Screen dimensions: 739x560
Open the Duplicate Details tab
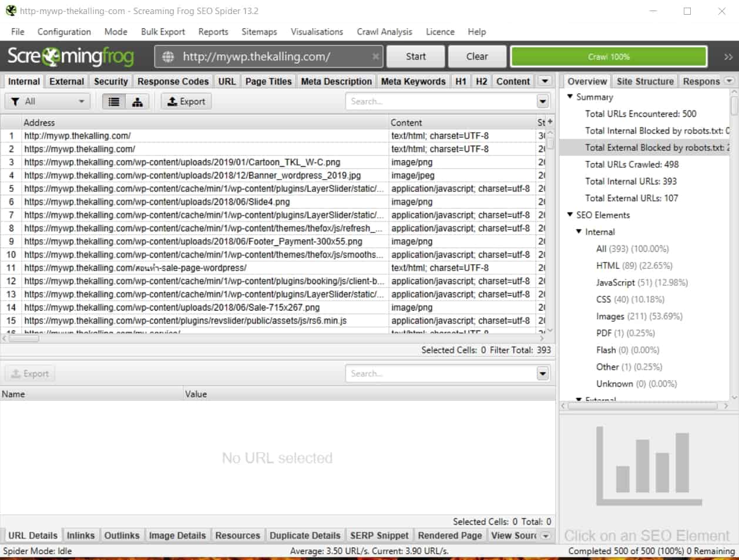(305, 535)
